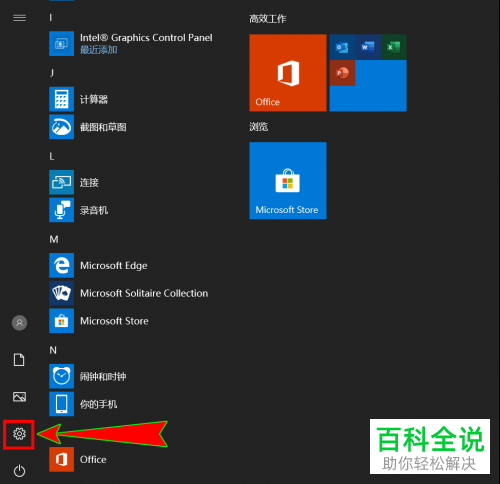Jump via letter header I

(51, 18)
